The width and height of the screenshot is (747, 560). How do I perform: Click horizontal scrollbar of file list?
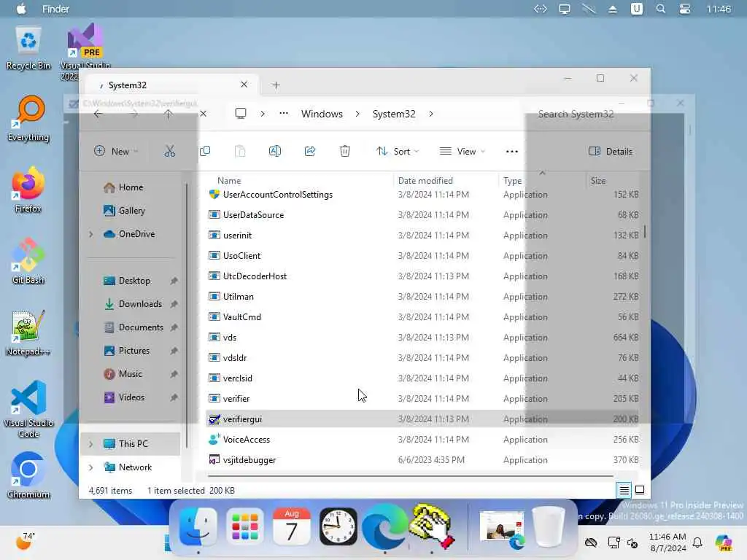point(410,475)
